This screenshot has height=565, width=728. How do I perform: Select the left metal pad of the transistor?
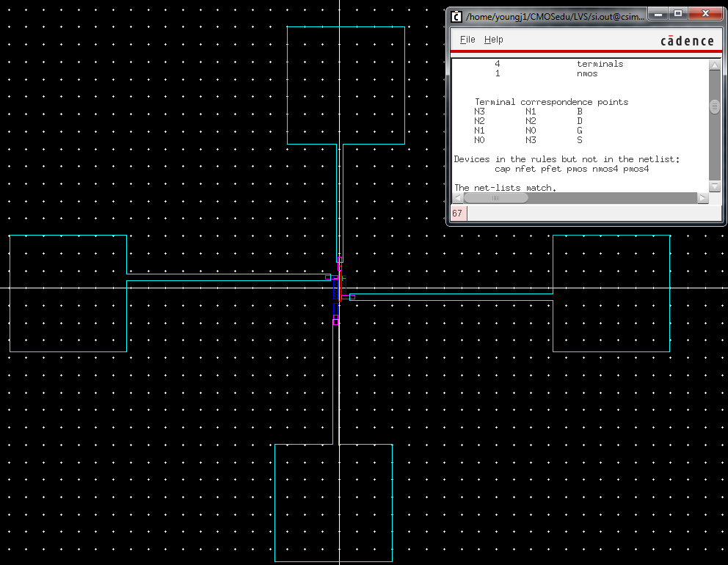(68, 294)
